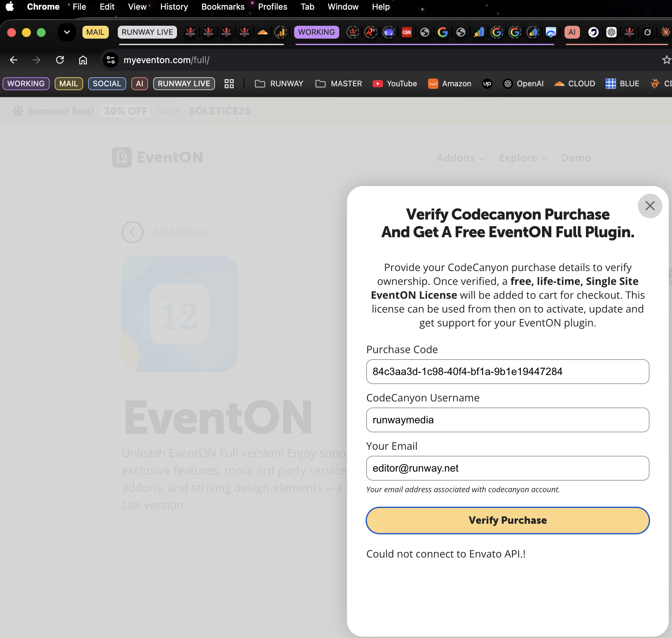
Task: Open the BLUE bookmark
Action: pyautogui.click(x=622, y=84)
